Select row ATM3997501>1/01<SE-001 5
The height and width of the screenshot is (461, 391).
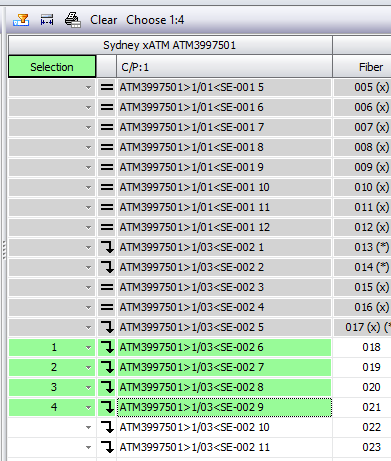(224, 87)
